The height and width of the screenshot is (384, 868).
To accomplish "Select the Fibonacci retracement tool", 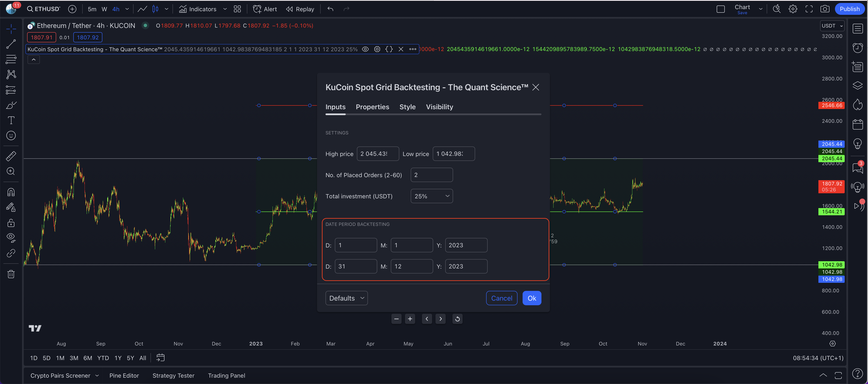I will pyautogui.click(x=11, y=59).
